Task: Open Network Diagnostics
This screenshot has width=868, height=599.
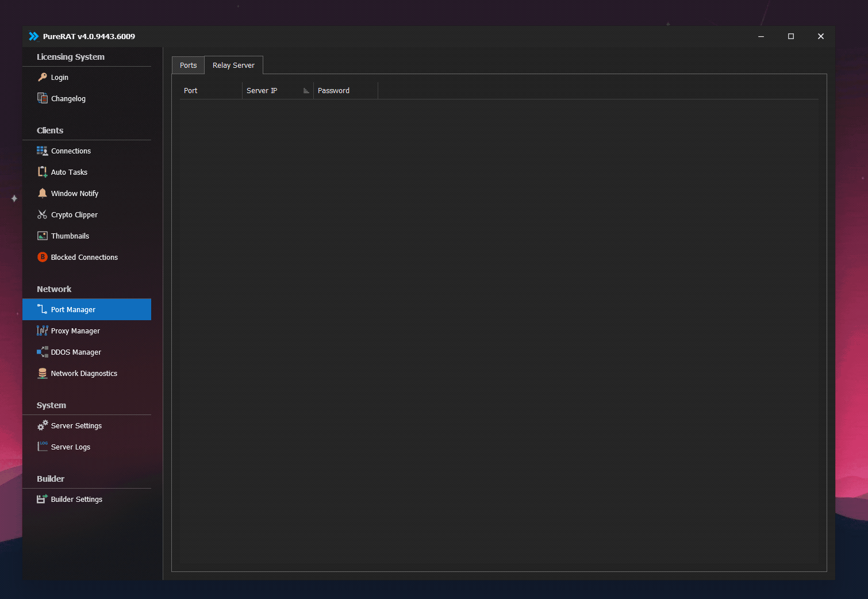Action: point(87,373)
